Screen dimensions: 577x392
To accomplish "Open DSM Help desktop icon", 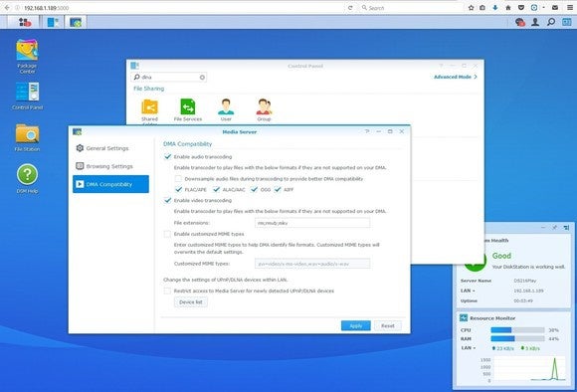I will [x=27, y=178].
